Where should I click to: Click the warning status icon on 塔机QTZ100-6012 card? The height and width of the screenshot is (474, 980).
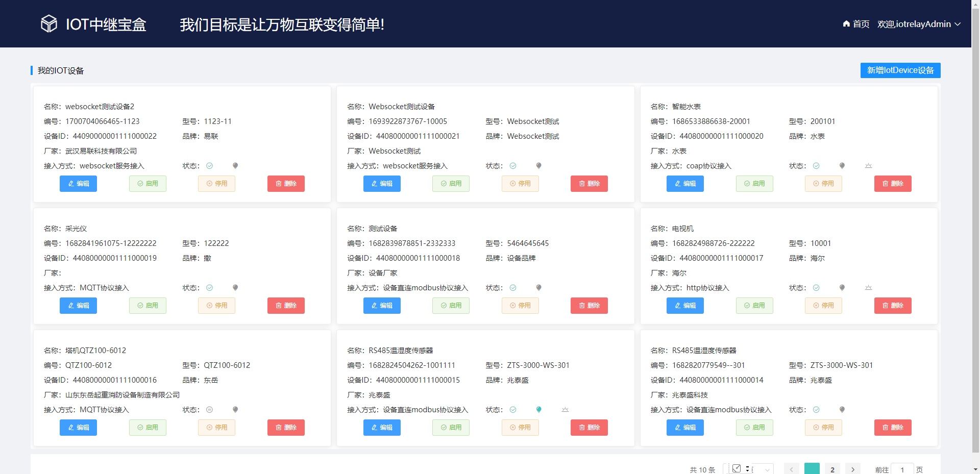point(210,409)
